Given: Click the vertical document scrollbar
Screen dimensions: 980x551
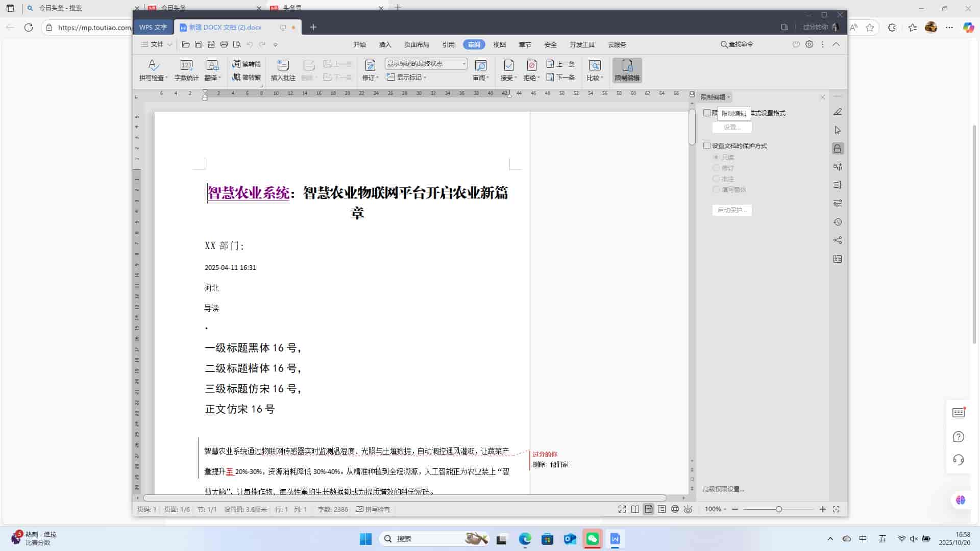Looking at the screenshot, I should pos(692,127).
